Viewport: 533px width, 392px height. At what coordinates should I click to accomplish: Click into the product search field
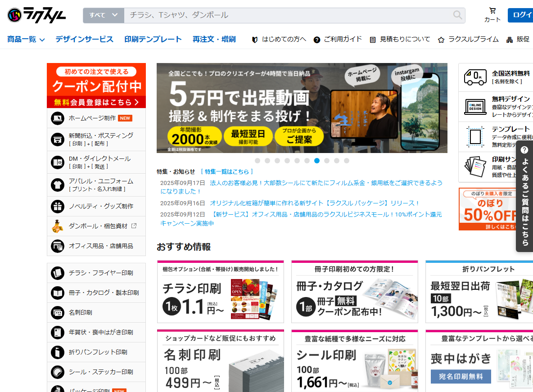pos(288,15)
